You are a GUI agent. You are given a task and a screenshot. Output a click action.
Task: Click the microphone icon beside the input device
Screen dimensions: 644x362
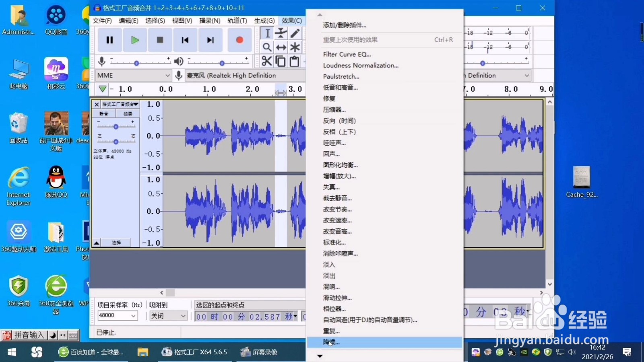click(179, 75)
